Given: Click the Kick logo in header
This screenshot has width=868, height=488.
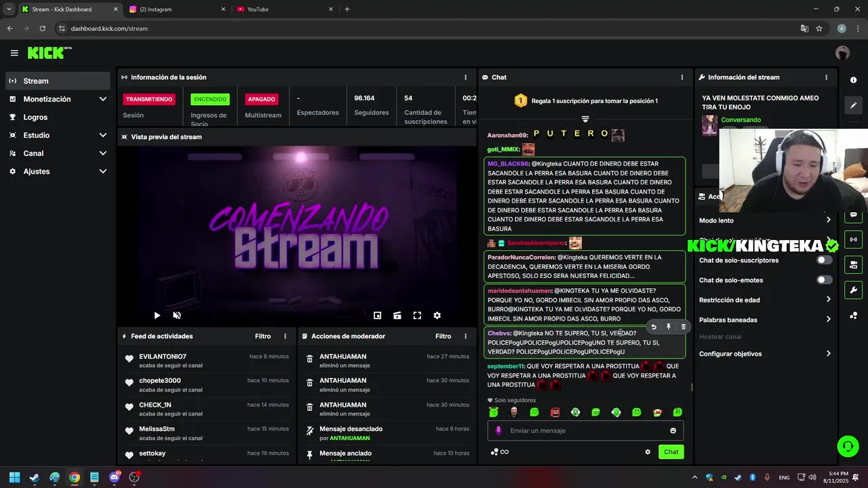Looking at the screenshot, I should tap(50, 53).
